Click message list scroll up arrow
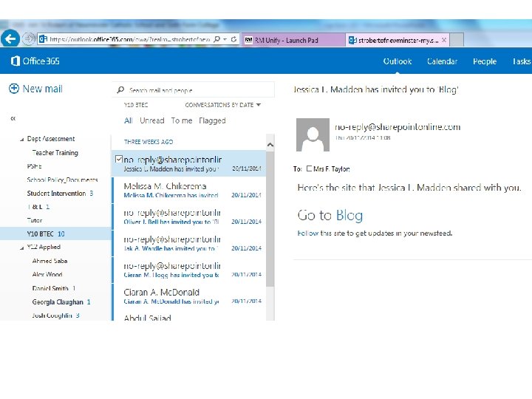This screenshot has height=399, width=532. (270, 145)
